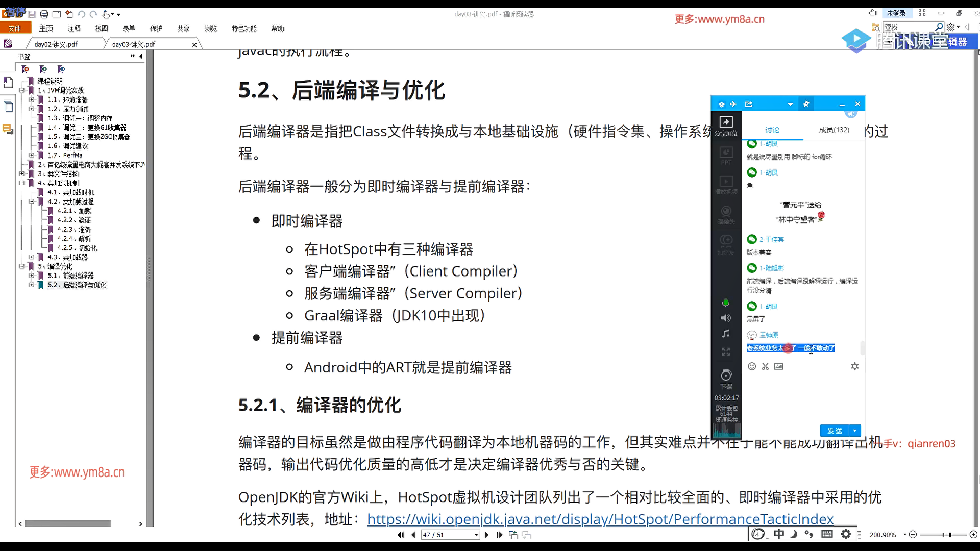Screen dimensions: 980x551
Task: Open the OpenJDK wiki PerformanceTacticIndex hyperlink
Action: click(600, 519)
